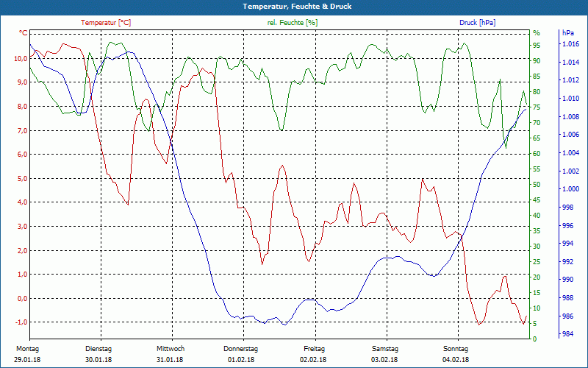Click the 'Freitag' day label

pos(315,349)
